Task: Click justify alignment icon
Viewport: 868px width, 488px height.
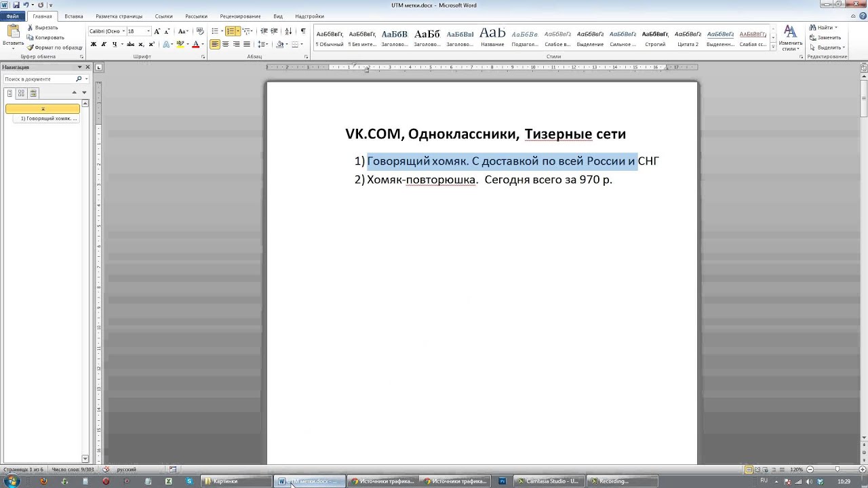Action: pyautogui.click(x=247, y=44)
